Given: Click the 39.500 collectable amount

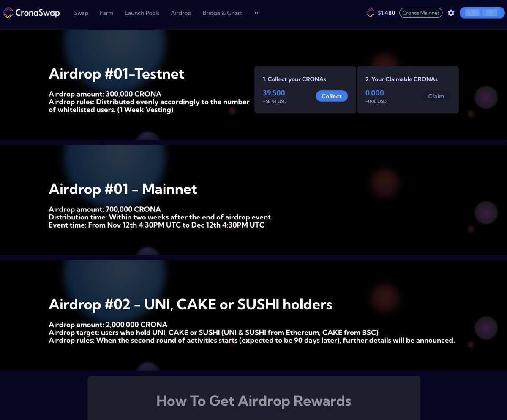Looking at the screenshot, I should click(x=274, y=93).
